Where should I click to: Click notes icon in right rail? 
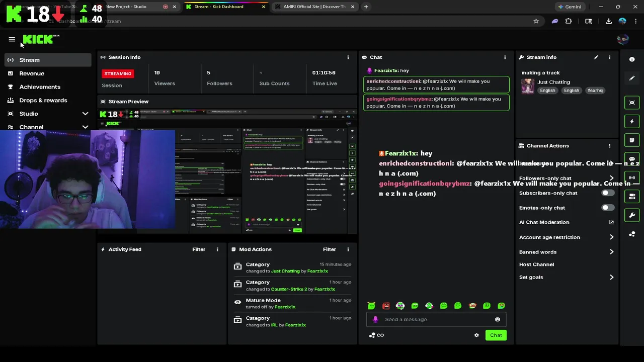632,140
